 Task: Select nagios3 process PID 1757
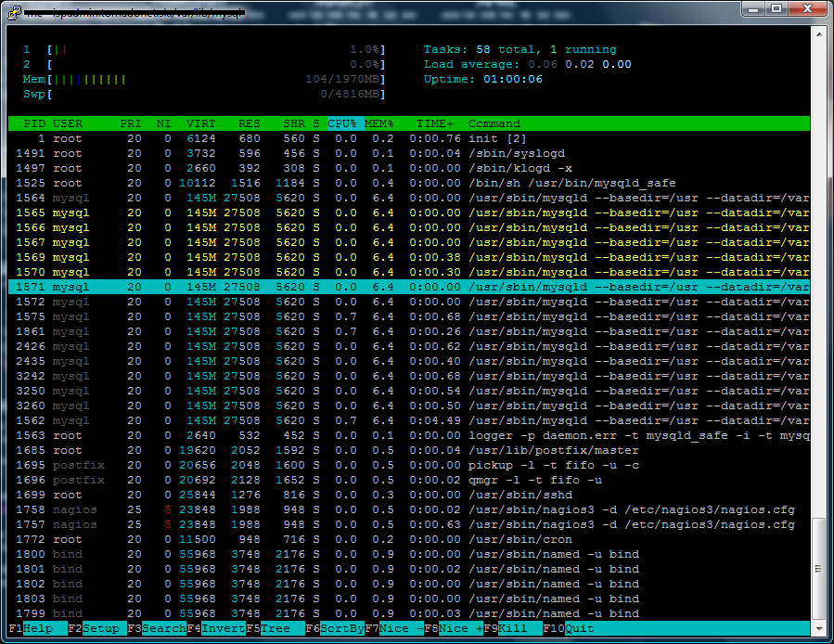click(x=409, y=525)
